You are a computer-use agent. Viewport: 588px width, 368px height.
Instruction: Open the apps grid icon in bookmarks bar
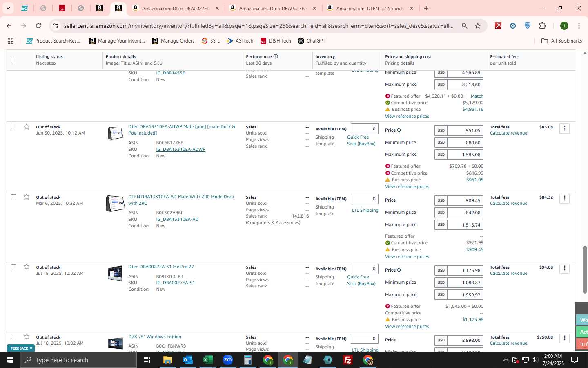pyautogui.click(x=11, y=41)
